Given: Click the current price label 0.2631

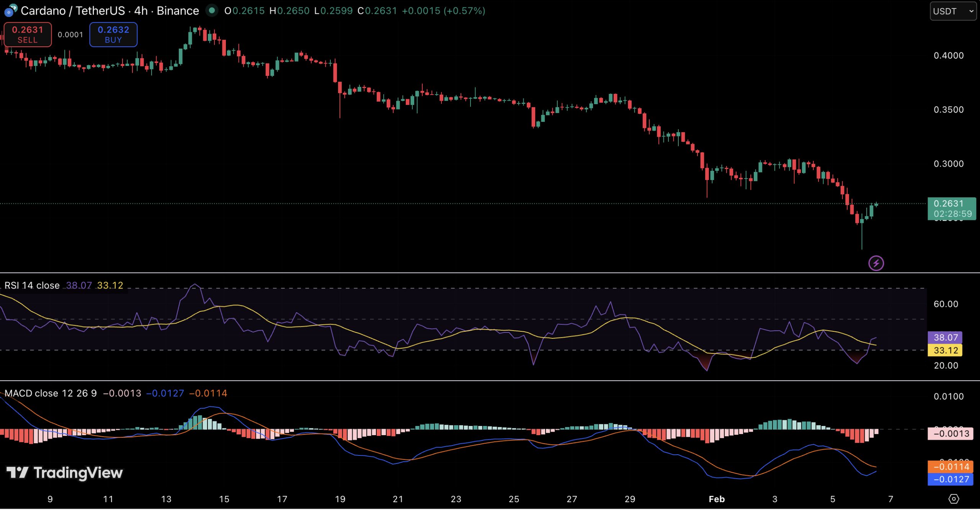Looking at the screenshot, I should click(x=953, y=204).
